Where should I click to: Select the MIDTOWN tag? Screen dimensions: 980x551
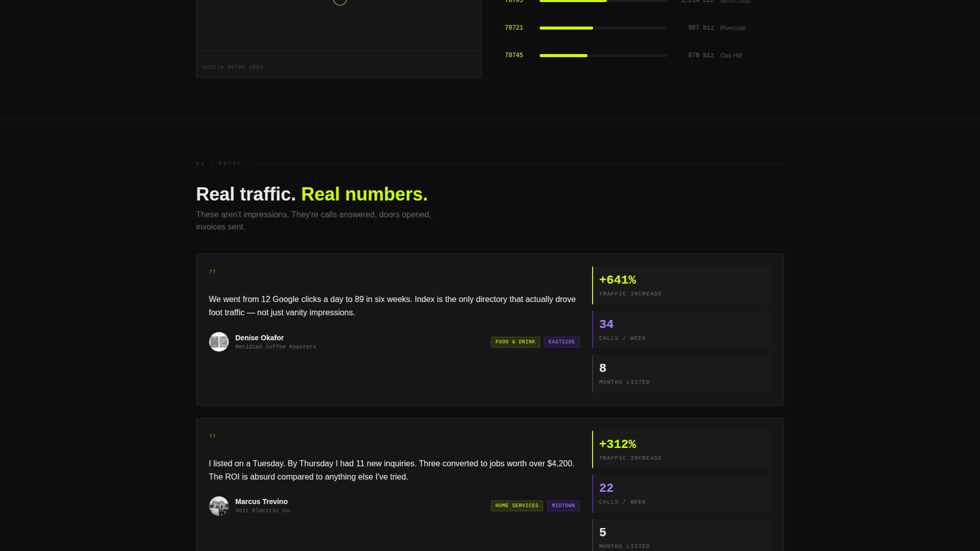pos(563,506)
